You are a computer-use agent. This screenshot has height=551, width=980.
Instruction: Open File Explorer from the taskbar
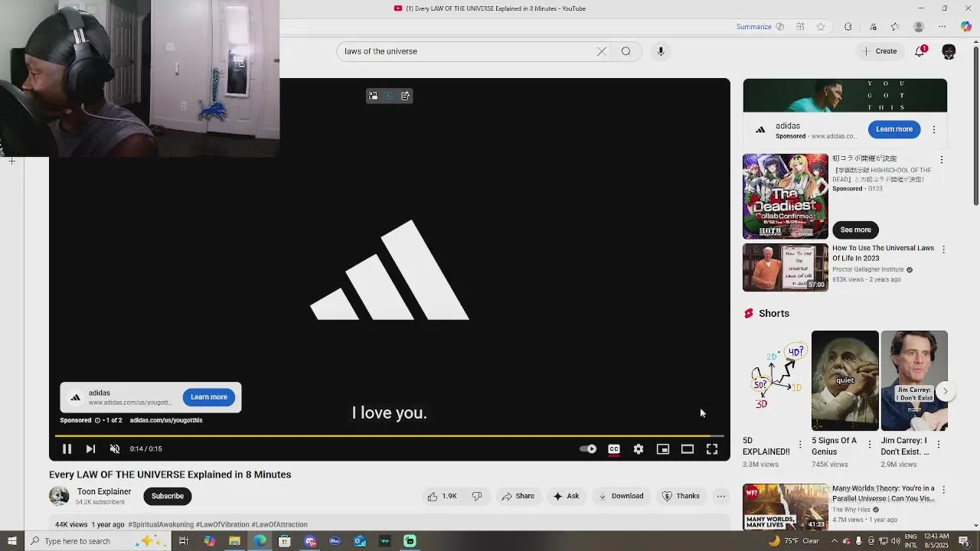coord(234,541)
